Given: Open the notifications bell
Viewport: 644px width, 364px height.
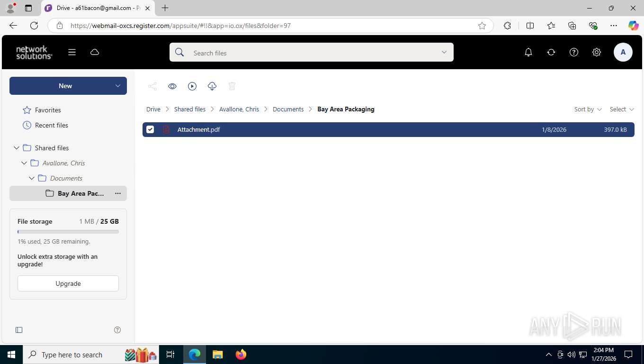Looking at the screenshot, I should 528,52.
